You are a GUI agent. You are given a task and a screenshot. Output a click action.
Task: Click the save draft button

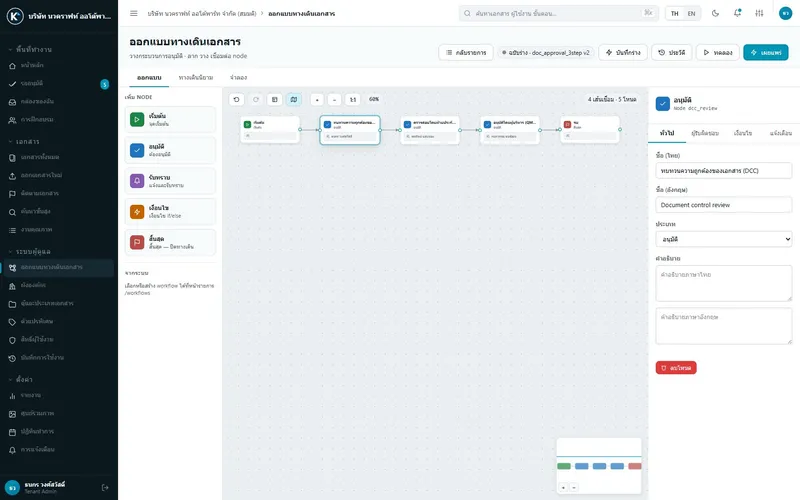(623, 53)
